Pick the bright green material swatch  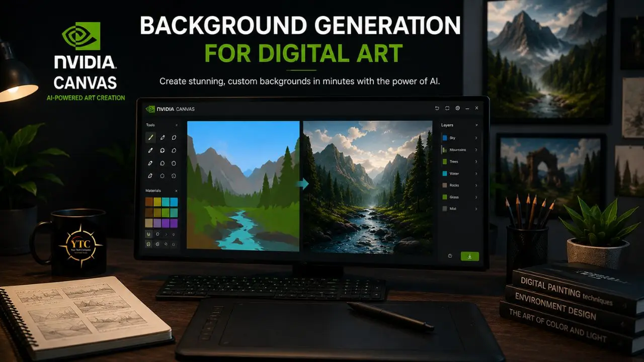[x=166, y=213]
